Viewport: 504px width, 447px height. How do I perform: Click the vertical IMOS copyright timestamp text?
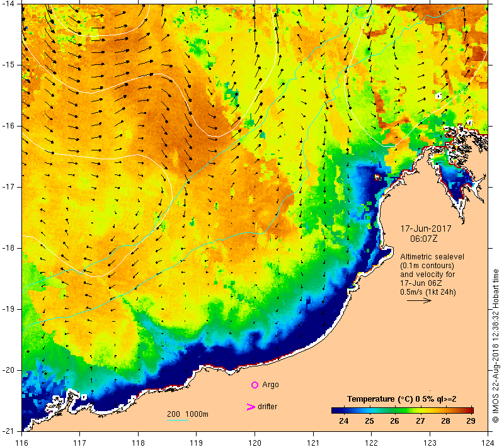pos(496,346)
